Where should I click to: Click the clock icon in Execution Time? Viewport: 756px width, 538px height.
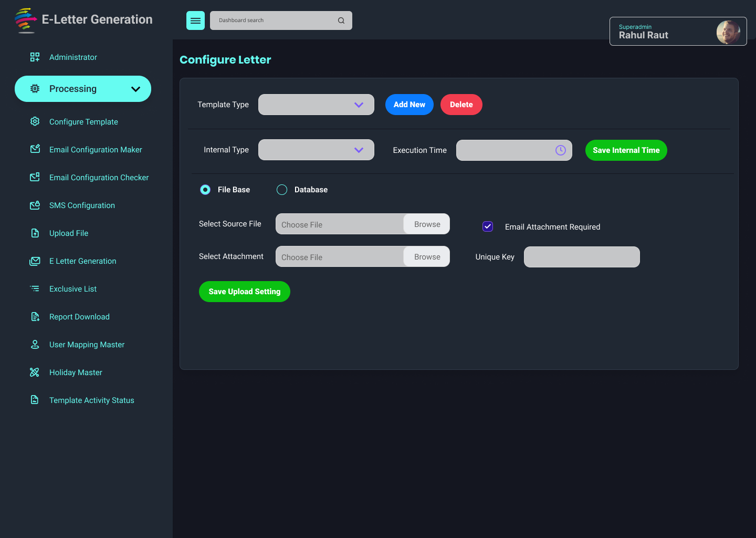click(x=561, y=150)
